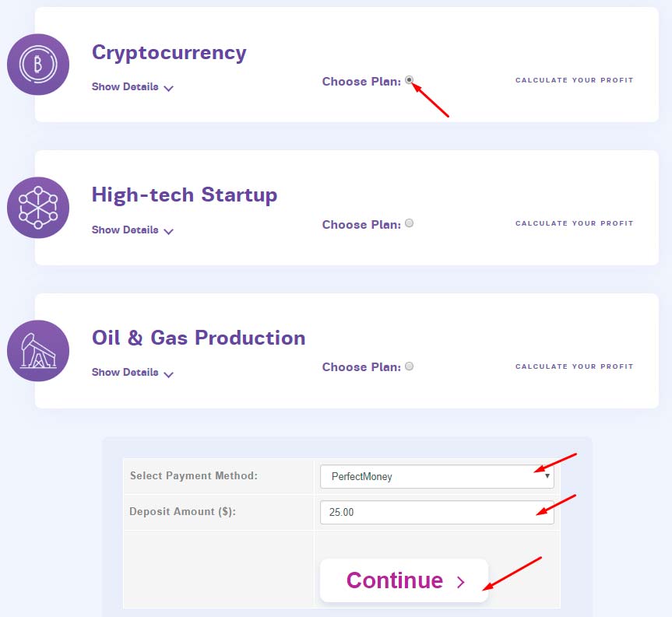Click the Cryptocurrency plan heading
This screenshot has width=672, height=617.
click(x=169, y=52)
